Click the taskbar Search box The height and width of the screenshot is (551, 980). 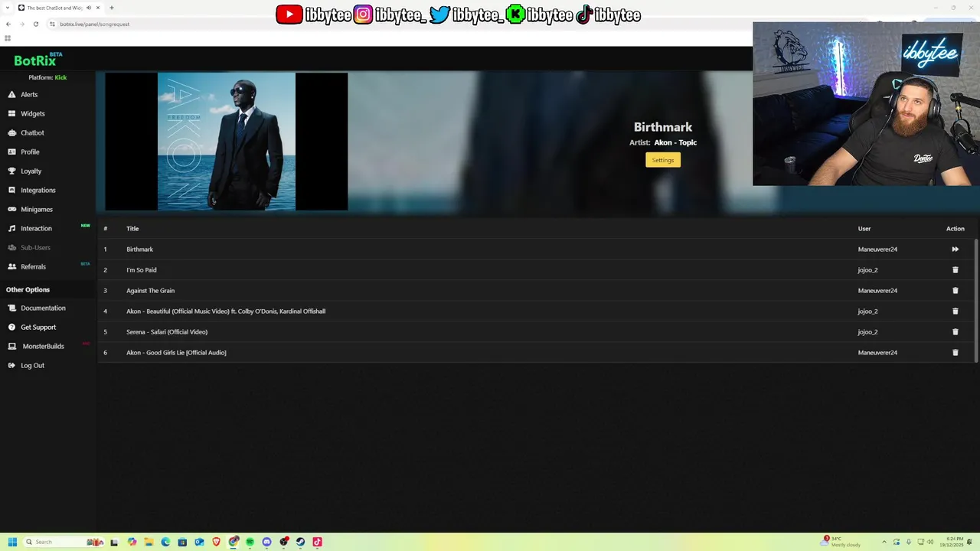click(63, 542)
